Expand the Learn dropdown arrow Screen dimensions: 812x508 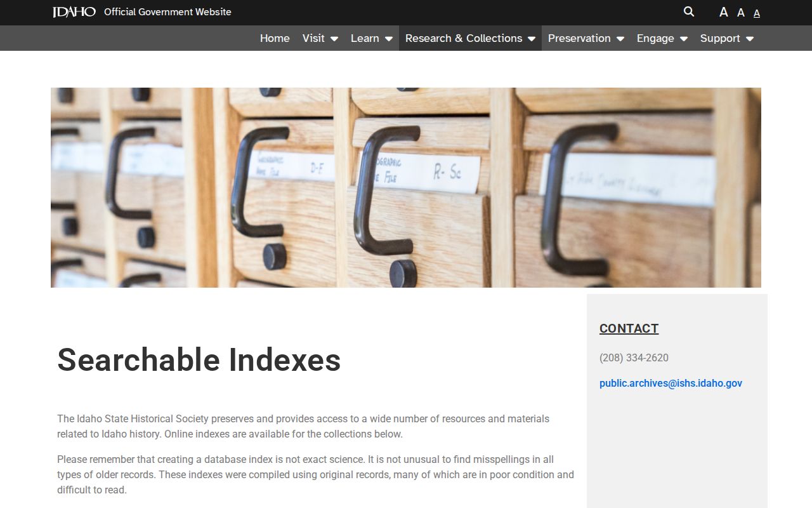click(x=389, y=39)
